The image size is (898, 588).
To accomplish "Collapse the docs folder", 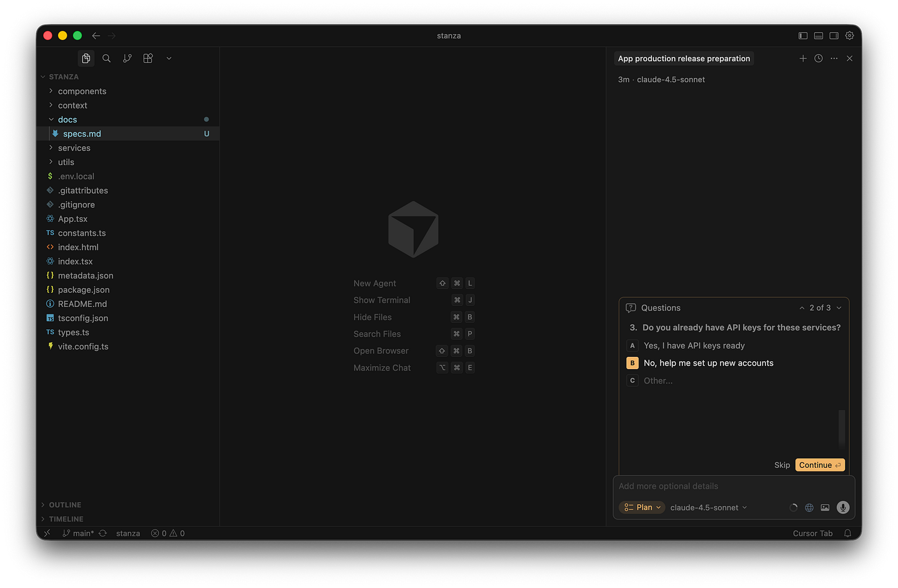I will (x=68, y=119).
